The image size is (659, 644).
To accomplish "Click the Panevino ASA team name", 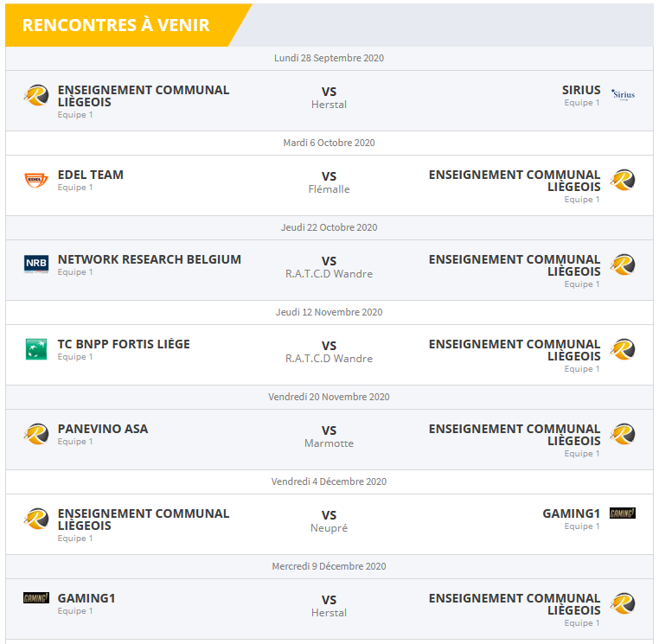I will coord(103,429).
